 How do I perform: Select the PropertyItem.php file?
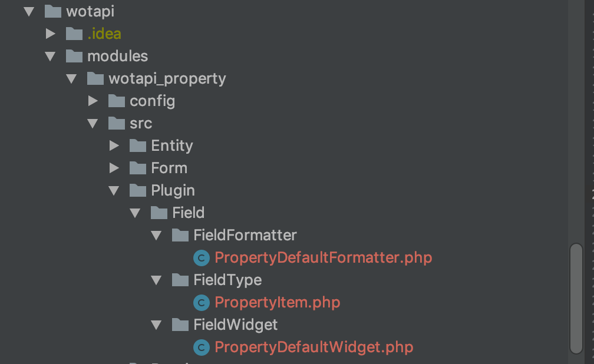278,303
